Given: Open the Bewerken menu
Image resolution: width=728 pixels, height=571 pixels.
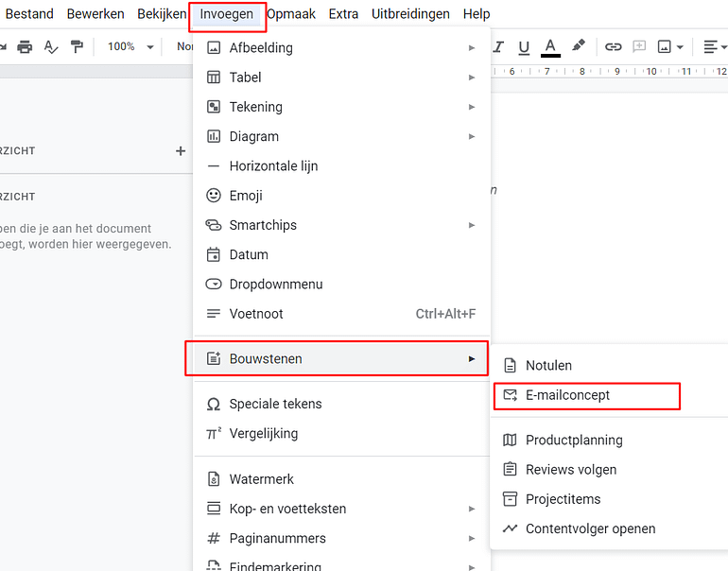Looking at the screenshot, I should pos(95,14).
